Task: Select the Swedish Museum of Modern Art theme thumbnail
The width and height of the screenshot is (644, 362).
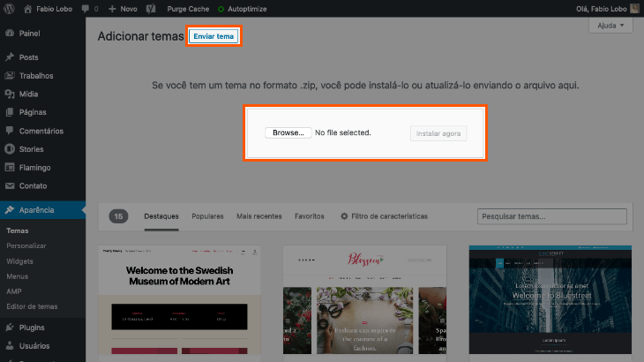Action: pos(179,300)
